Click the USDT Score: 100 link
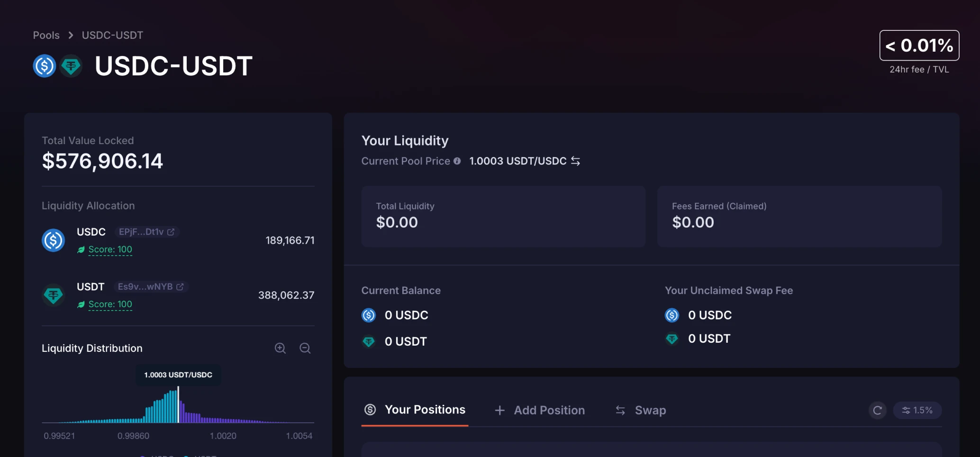Viewport: 980px width, 457px height. pos(110,304)
